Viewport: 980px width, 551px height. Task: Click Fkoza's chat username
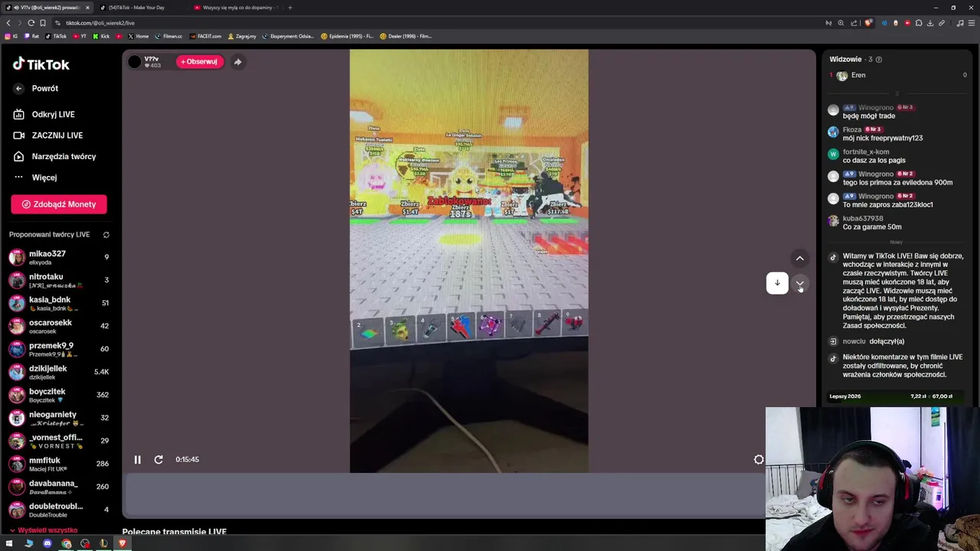tap(852, 130)
